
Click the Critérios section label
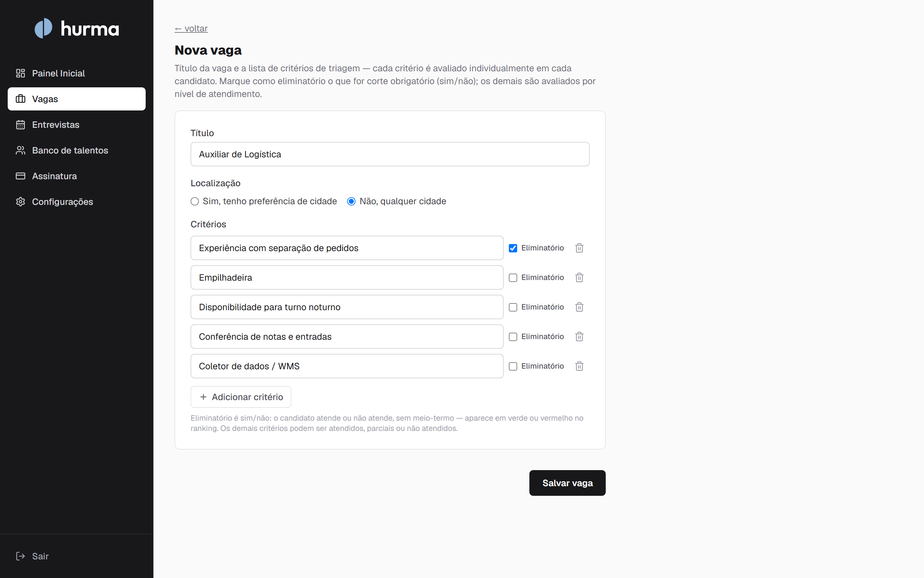coord(208,224)
